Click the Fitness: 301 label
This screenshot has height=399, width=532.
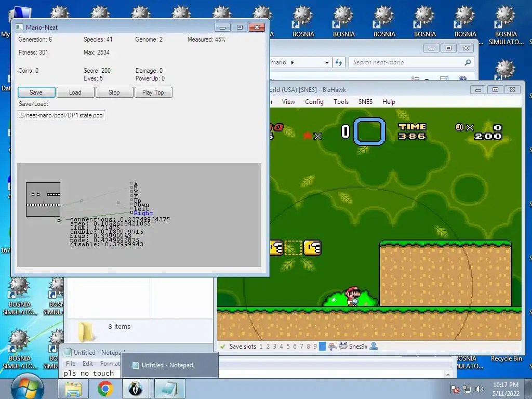coord(33,52)
